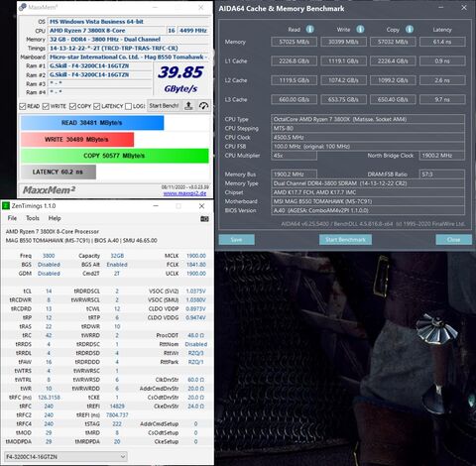The height and width of the screenshot is (466, 476).
Task: Open the www.maxxpi2.de link
Action: [x=184, y=193]
